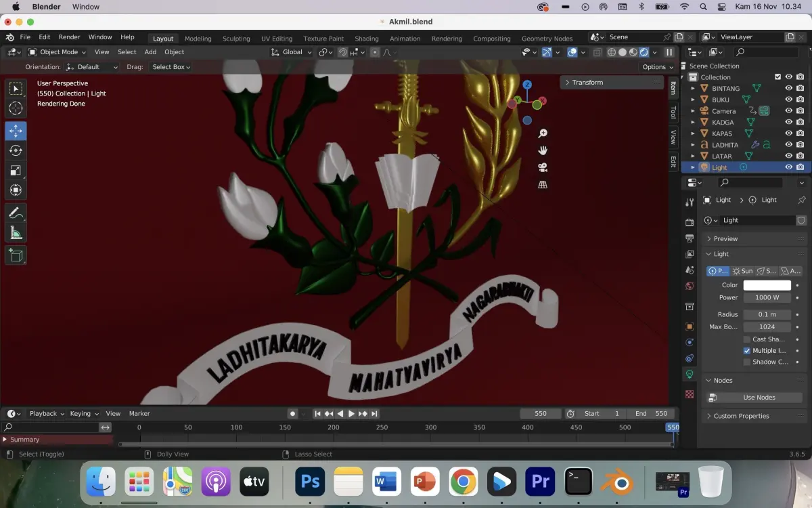Toggle visibility eye for KAPAS
Viewport: 812px width, 508px height.
click(788, 133)
